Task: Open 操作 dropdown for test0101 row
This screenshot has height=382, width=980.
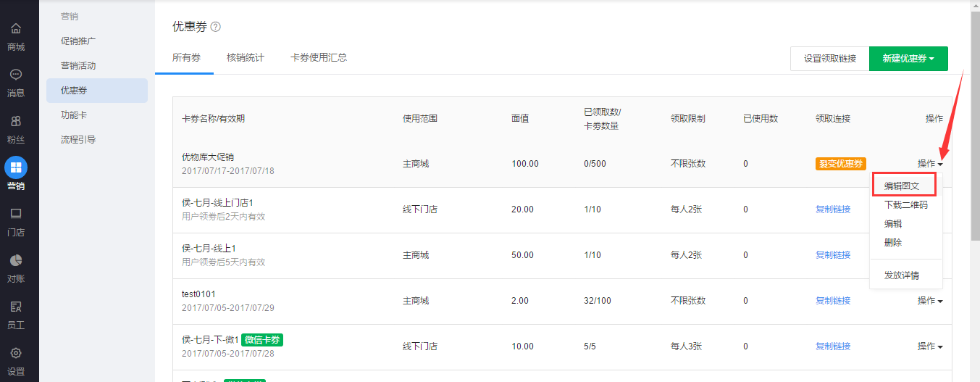Action: 930,301
